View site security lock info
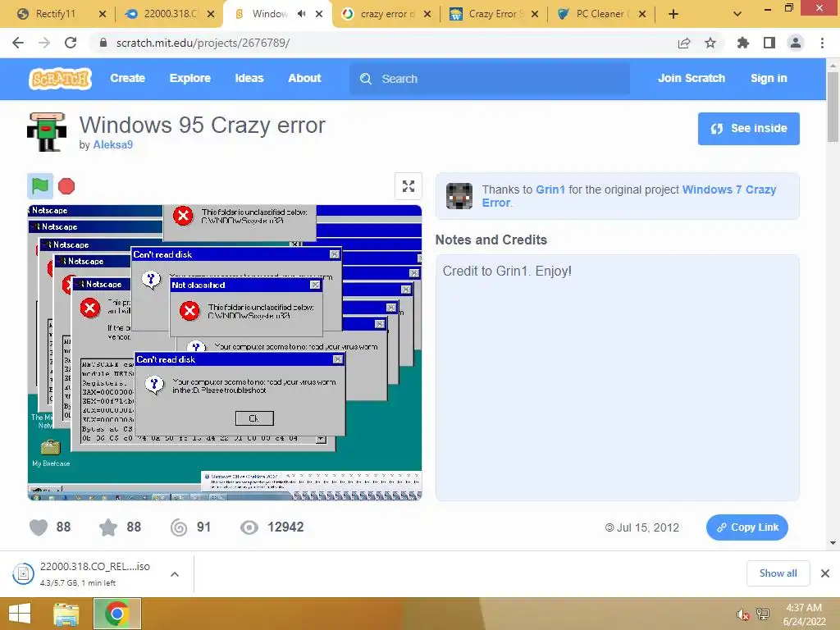This screenshot has width=840, height=630. click(x=103, y=43)
